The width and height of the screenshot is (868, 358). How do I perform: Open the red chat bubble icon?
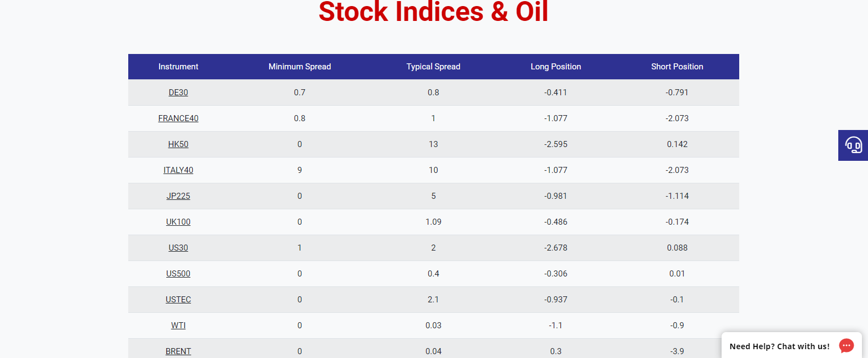(x=847, y=345)
